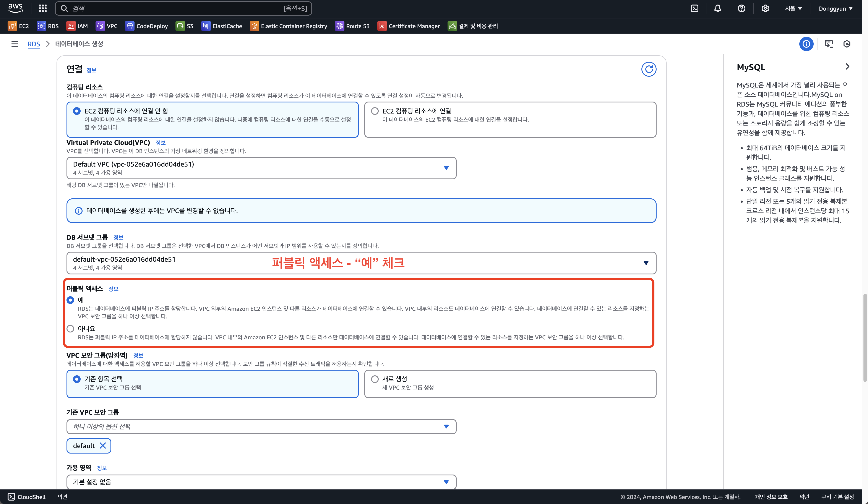
Task: Toggle the hamburger navigation menu
Action: pos(15,44)
